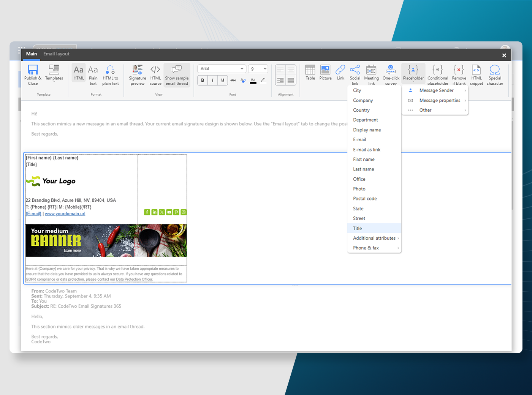Collapse the Placeholder dropdown
532x395 pixels.
413,73
